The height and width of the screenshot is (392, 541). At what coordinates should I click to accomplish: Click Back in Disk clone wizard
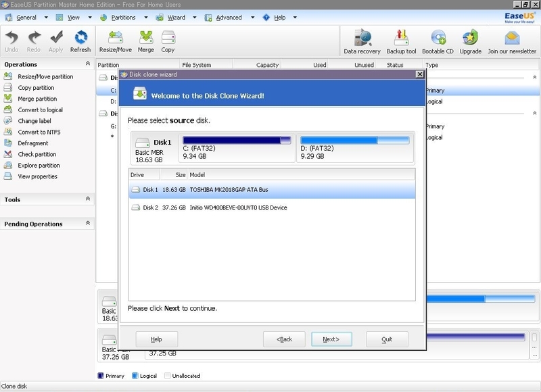(x=284, y=339)
